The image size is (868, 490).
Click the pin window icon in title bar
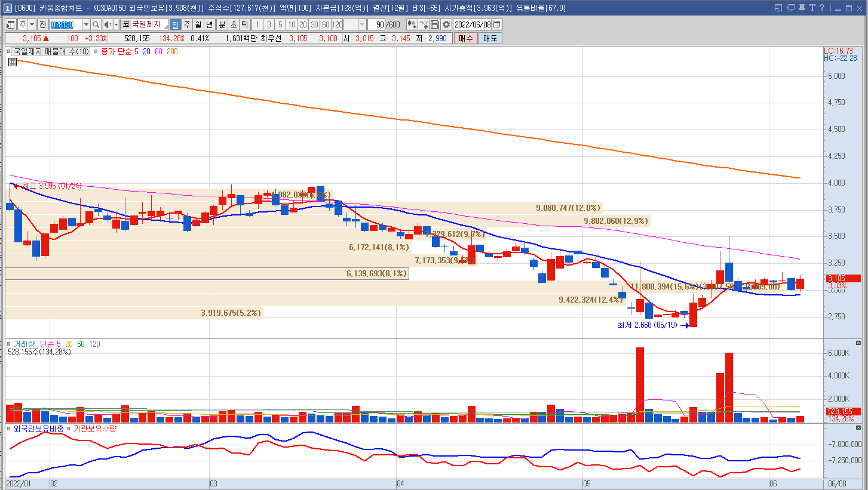pyautogui.click(x=802, y=8)
